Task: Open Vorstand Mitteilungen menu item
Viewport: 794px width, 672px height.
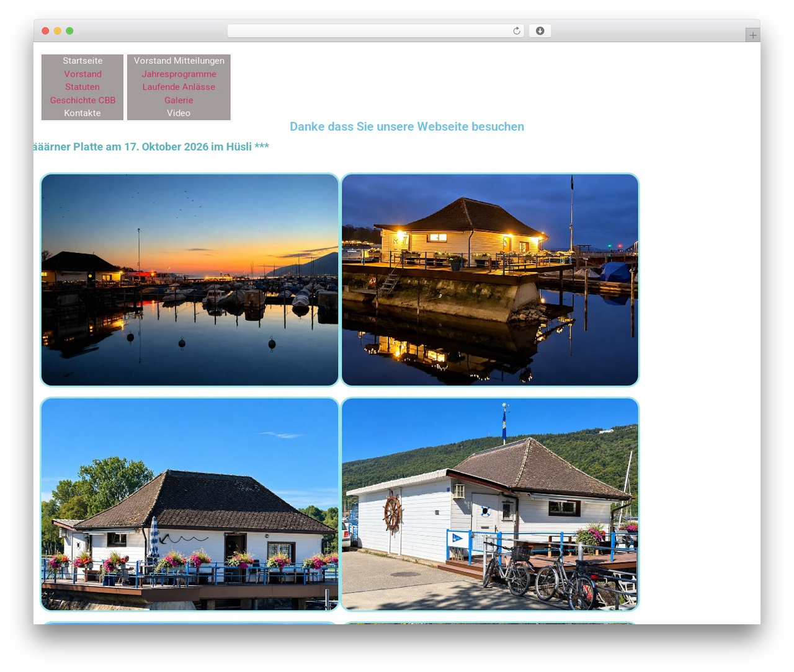Action: click(179, 61)
